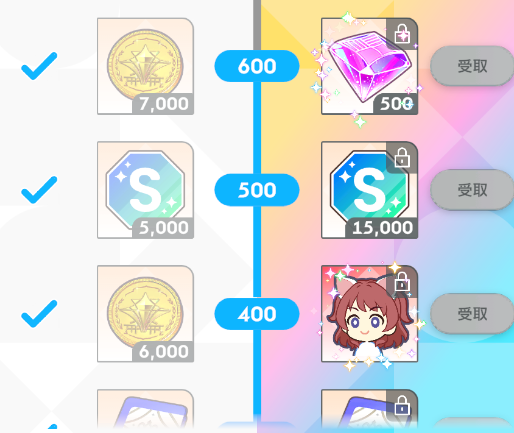Select the 600 level marker
Viewport: 514px width, 433px height.
tap(257, 66)
